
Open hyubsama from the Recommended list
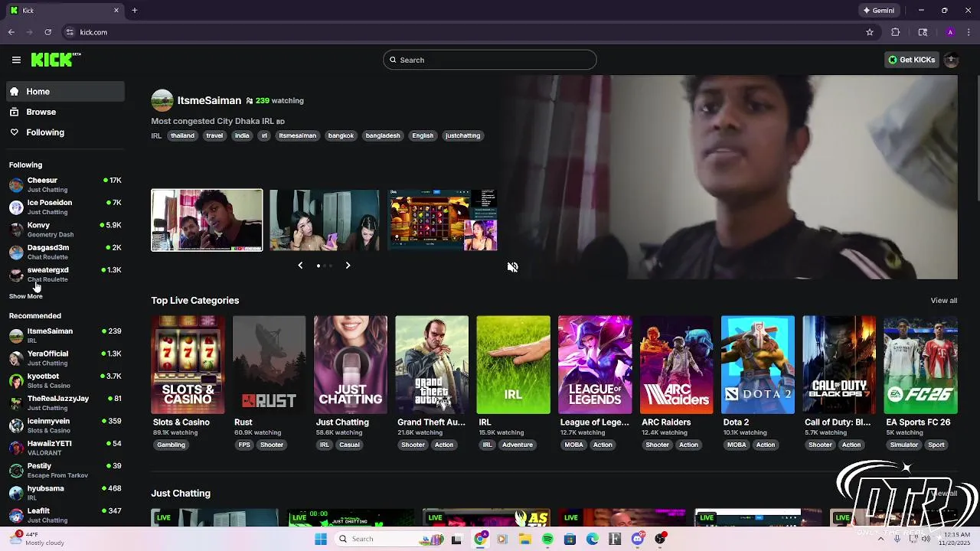click(66, 493)
